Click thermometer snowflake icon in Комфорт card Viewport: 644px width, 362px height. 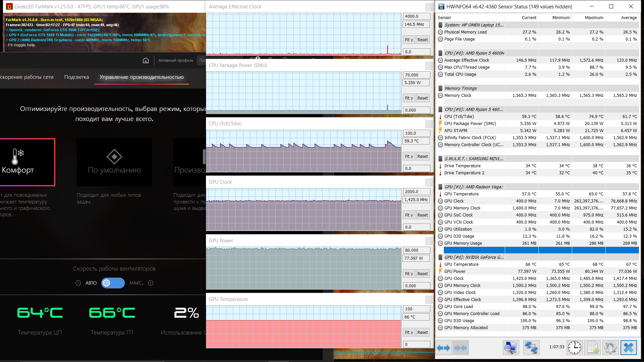(x=18, y=157)
